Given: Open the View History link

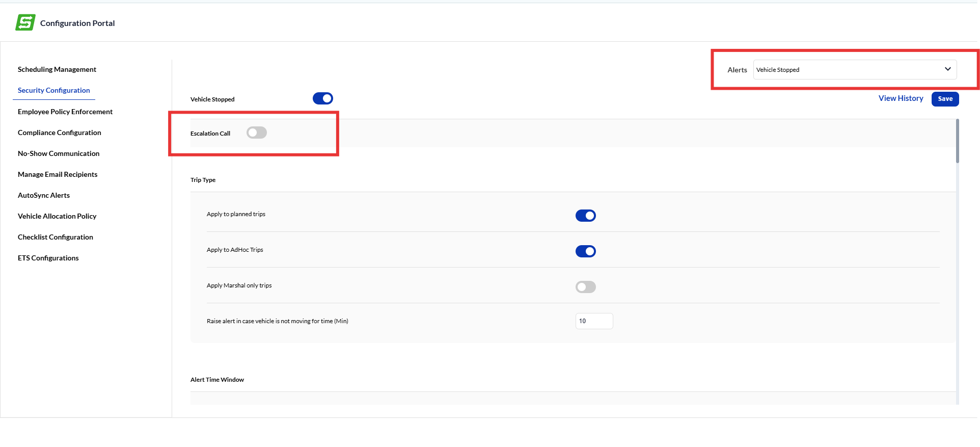Looking at the screenshot, I should click(x=901, y=98).
